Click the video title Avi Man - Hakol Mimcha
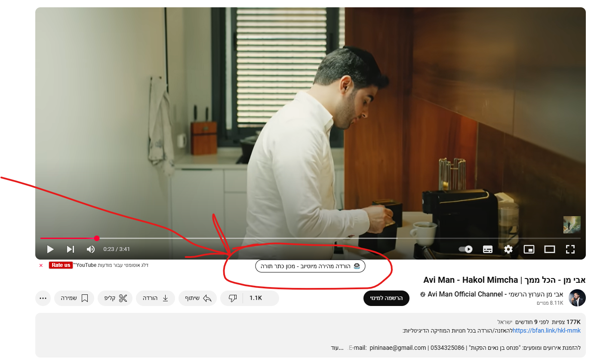 pos(505,280)
